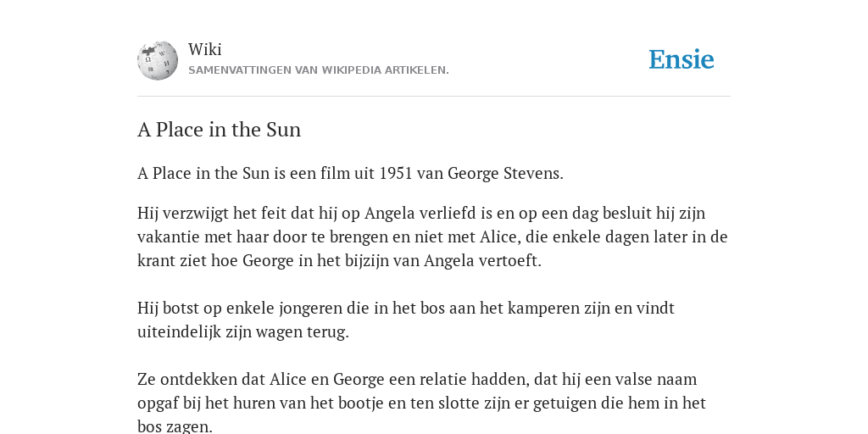This screenshot has height=434, width=868.
Task: Click the paragraph starting 'Ze ontdekken dat Alice'
Action: (421, 403)
